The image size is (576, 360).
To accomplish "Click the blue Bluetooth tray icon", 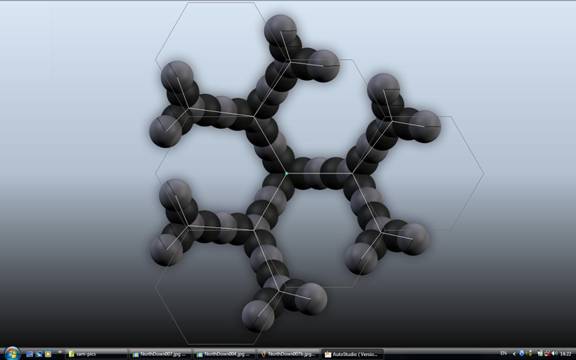I will [522, 353].
